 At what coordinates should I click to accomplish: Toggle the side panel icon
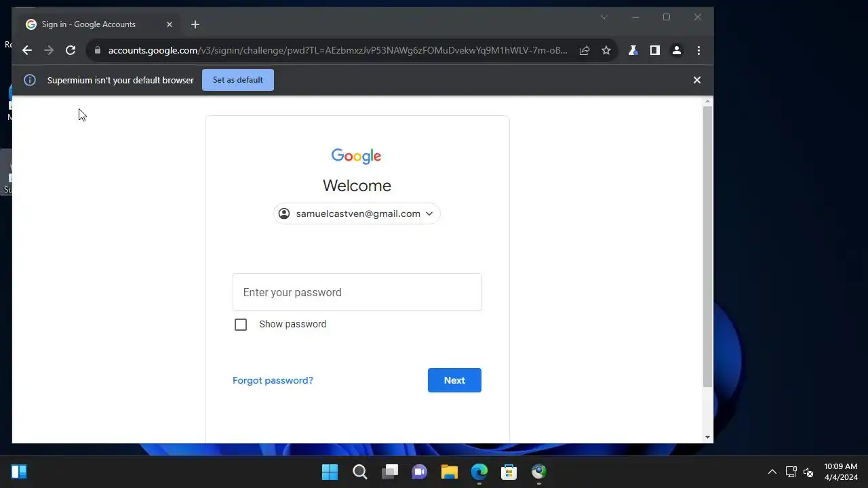pyautogui.click(x=654, y=50)
